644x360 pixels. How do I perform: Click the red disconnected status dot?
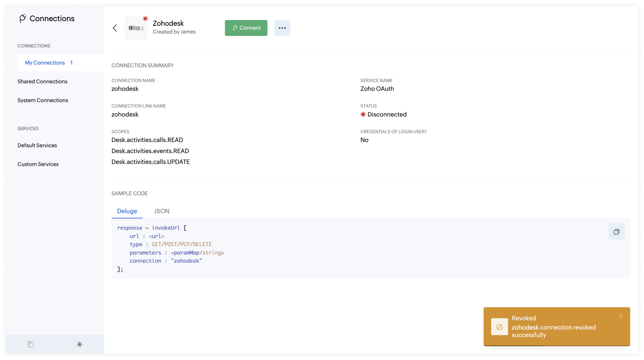coord(363,114)
